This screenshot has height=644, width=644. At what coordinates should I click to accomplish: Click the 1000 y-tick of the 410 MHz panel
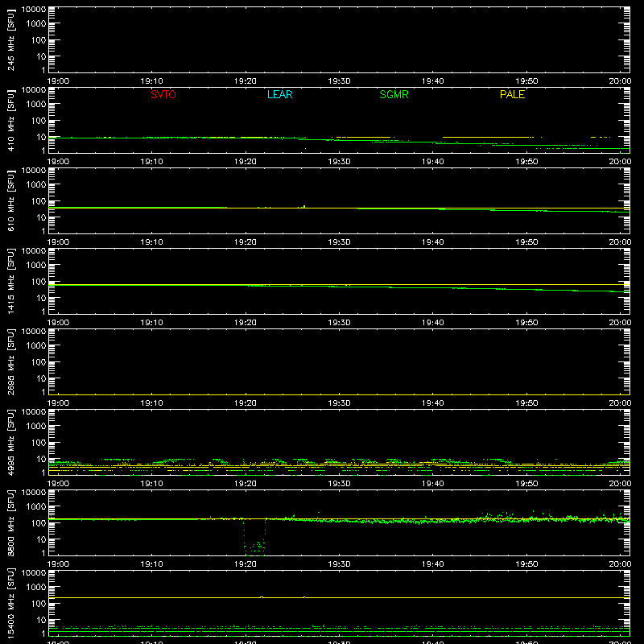35,105
